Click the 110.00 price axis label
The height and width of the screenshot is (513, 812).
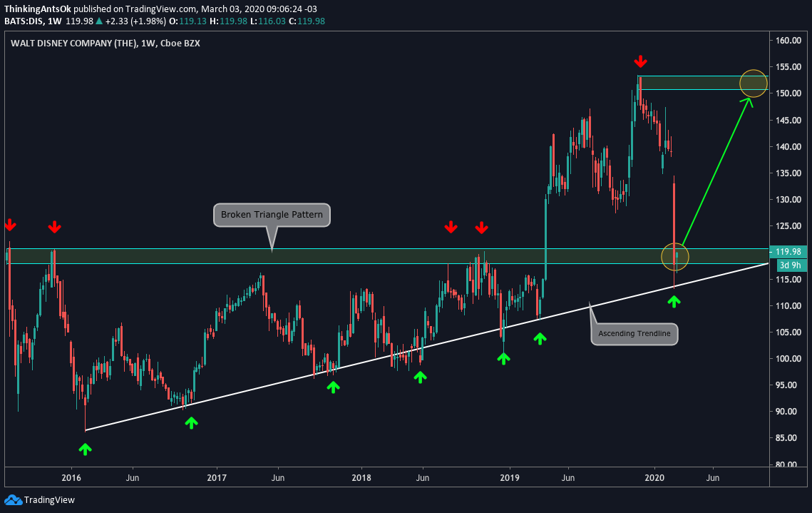point(788,305)
